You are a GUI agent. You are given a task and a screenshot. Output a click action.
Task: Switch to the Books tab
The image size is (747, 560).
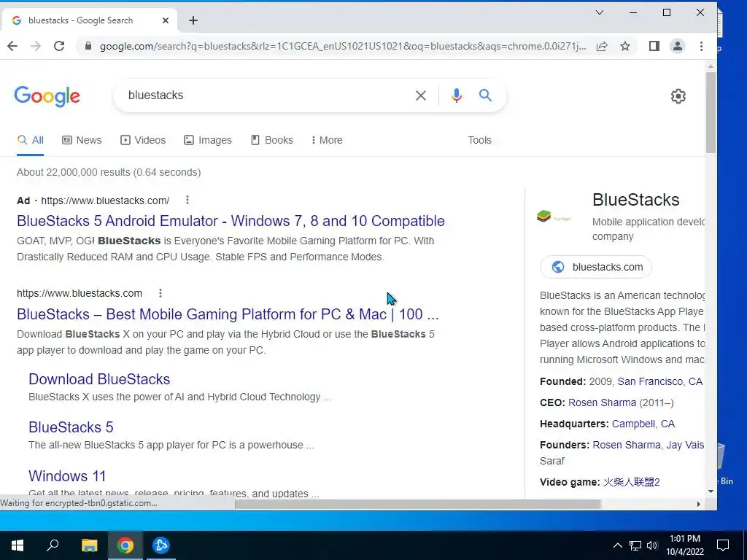[x=272, y=140]
